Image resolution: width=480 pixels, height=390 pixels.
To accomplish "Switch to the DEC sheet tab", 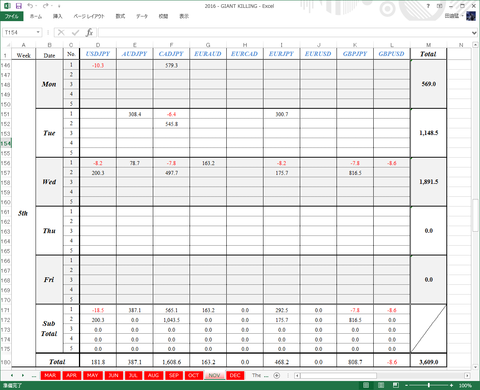I will point(235,375).
